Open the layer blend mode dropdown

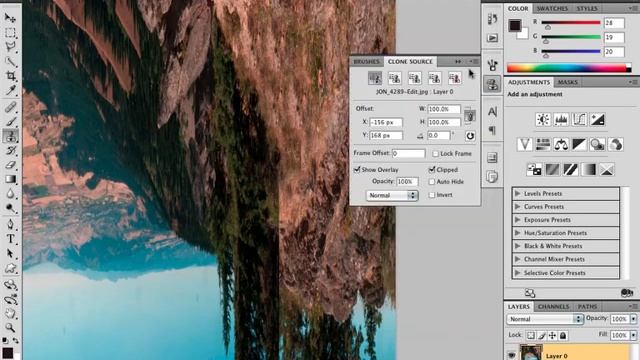pyautogui.click(x=545, y=319)
